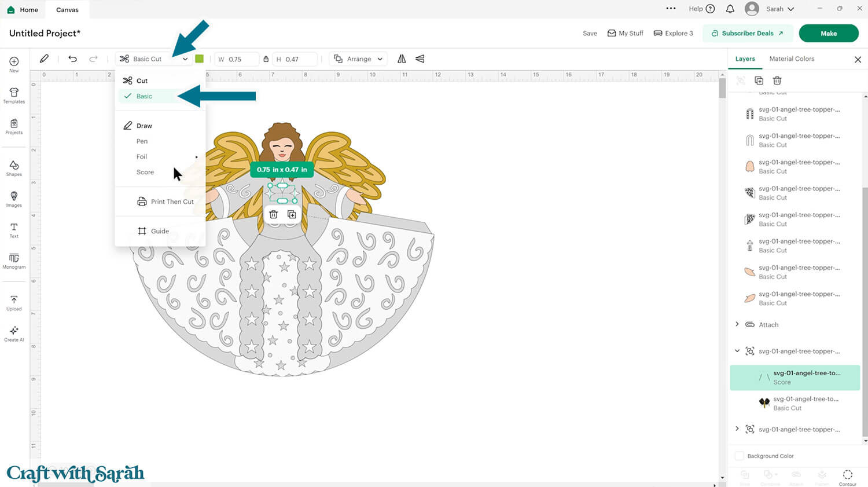Click the Upload icon in the sidebar
Viewport: 868px width, 487px height.
click(x=13, y=302)
